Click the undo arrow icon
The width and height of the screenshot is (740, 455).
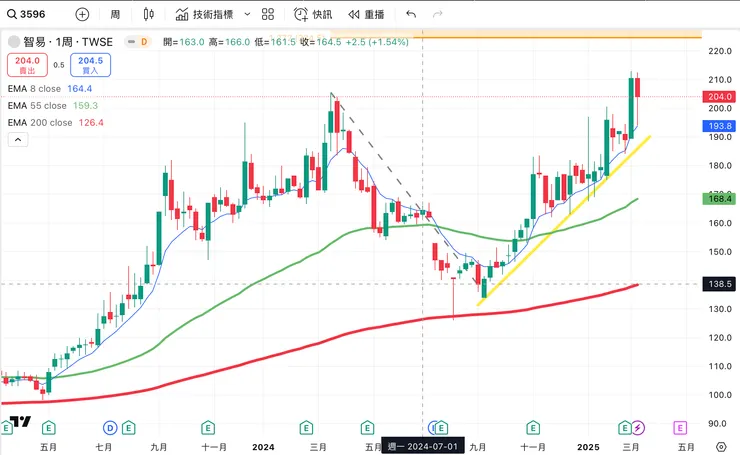(411, 14)
